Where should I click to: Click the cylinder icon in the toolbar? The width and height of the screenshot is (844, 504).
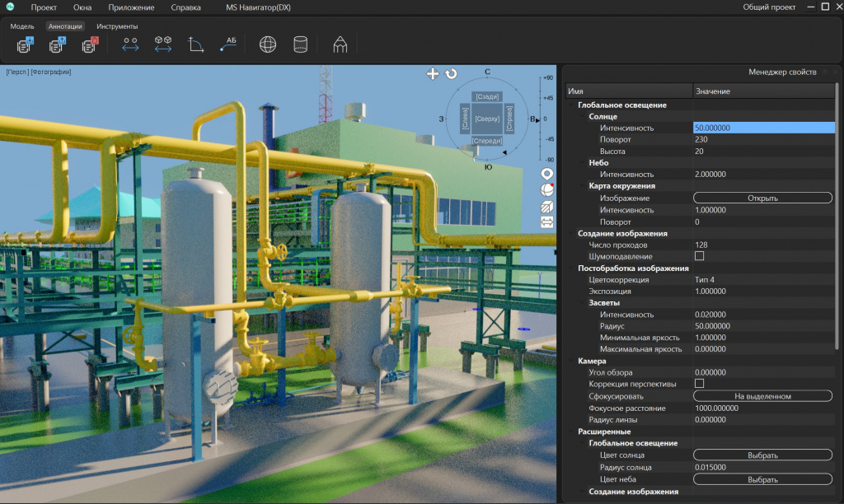(300, 44)
